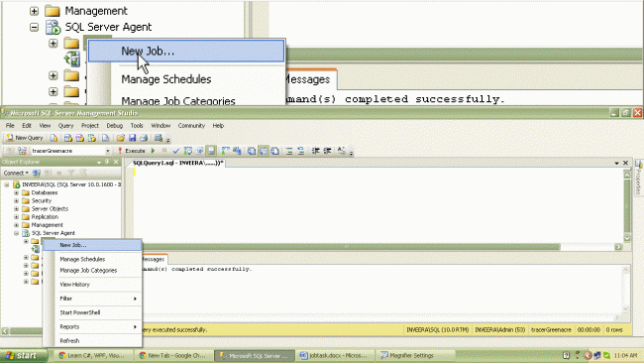Select the Results to File icon

[274, 151]
